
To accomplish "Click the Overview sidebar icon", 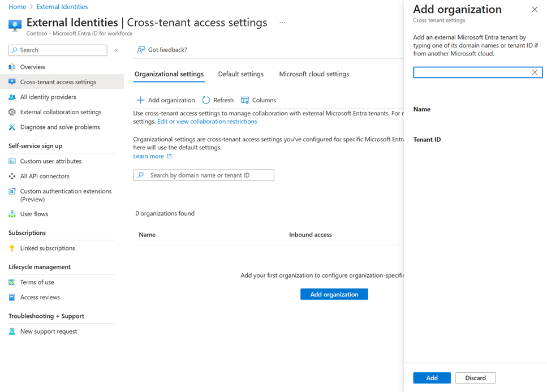I will pyautogui.click(x=12, y=67).
